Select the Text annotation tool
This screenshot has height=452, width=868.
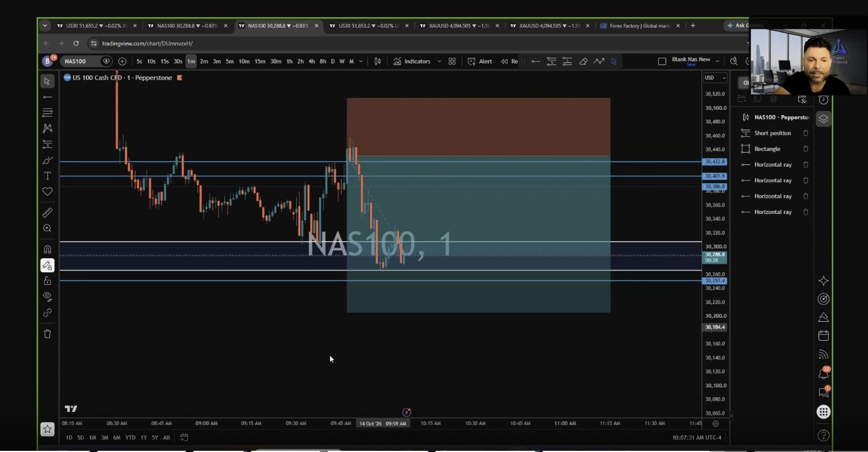click(x=47, y=176)
